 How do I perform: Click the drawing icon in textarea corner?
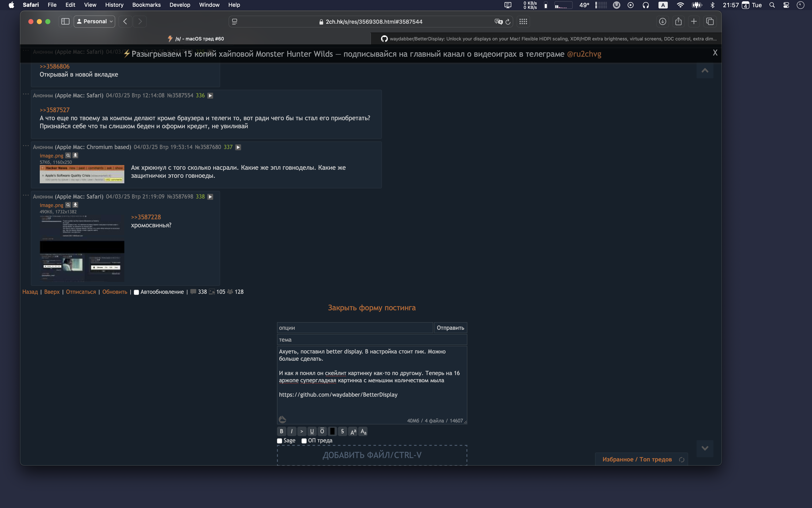tap(283, 419)
